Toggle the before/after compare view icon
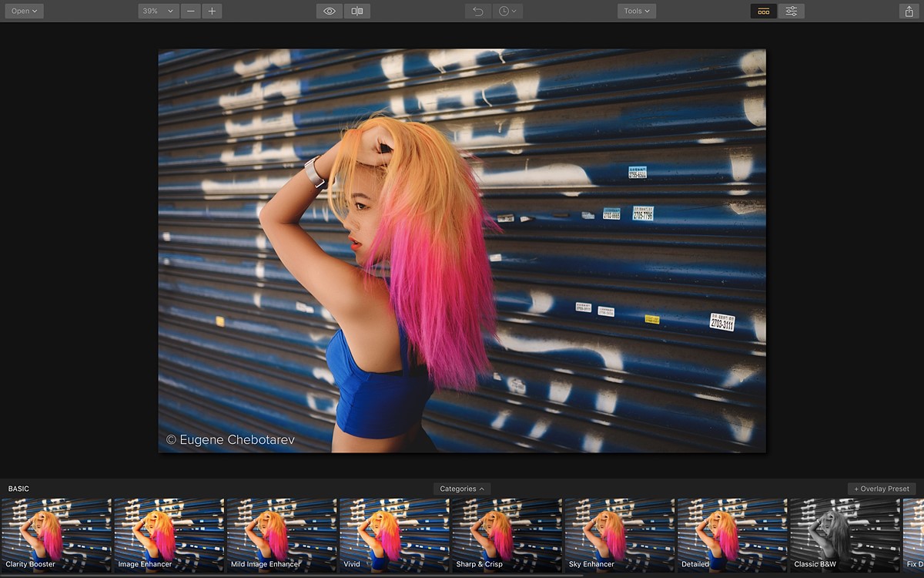The width and height of the screenshot is (924, 578). pos(357,11)
